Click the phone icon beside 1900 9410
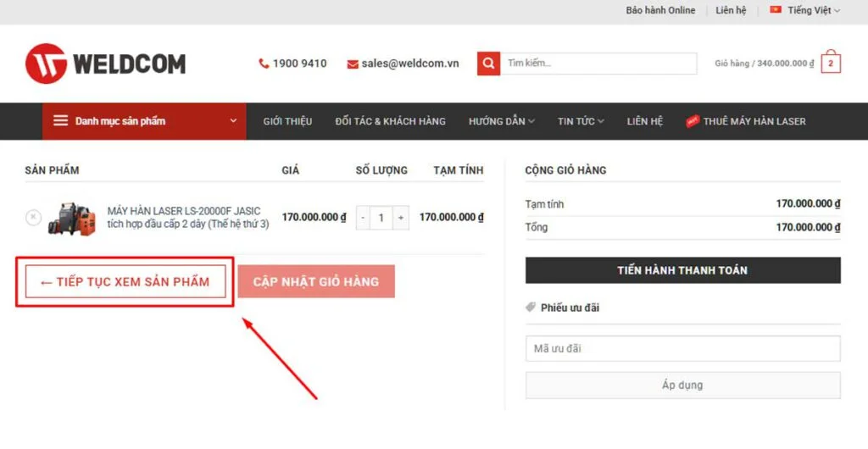 point(264,64)
